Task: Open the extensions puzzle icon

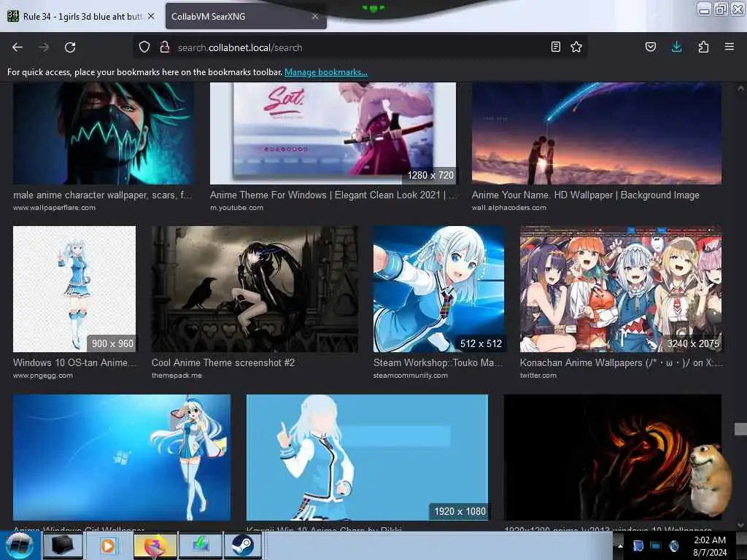Action: [703, 47]
